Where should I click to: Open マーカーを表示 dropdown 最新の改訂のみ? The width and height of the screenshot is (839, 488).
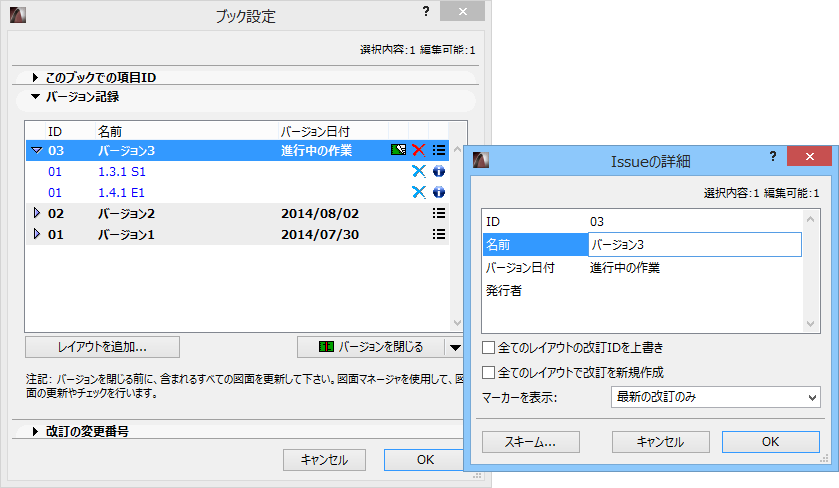pos(715,397)
